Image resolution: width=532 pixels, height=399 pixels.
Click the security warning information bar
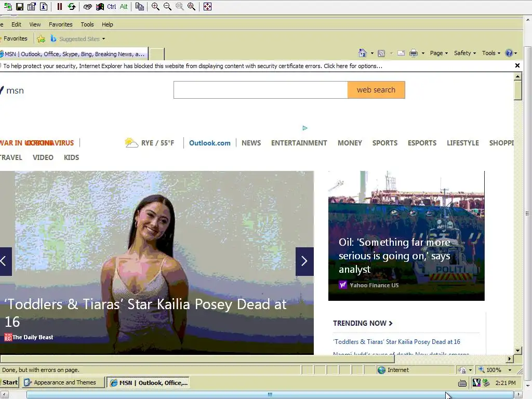pyautogui.click(x=257, y=66)
